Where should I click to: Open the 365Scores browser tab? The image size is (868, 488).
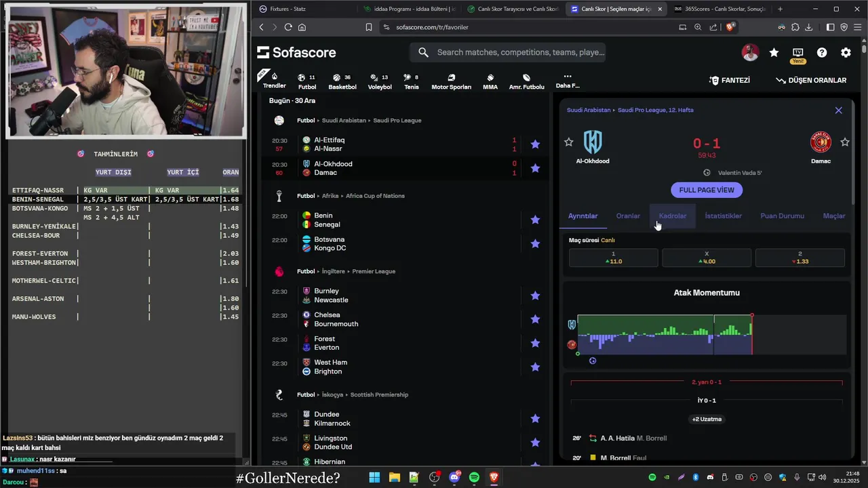pyautogui.click(x=719, y=9)
